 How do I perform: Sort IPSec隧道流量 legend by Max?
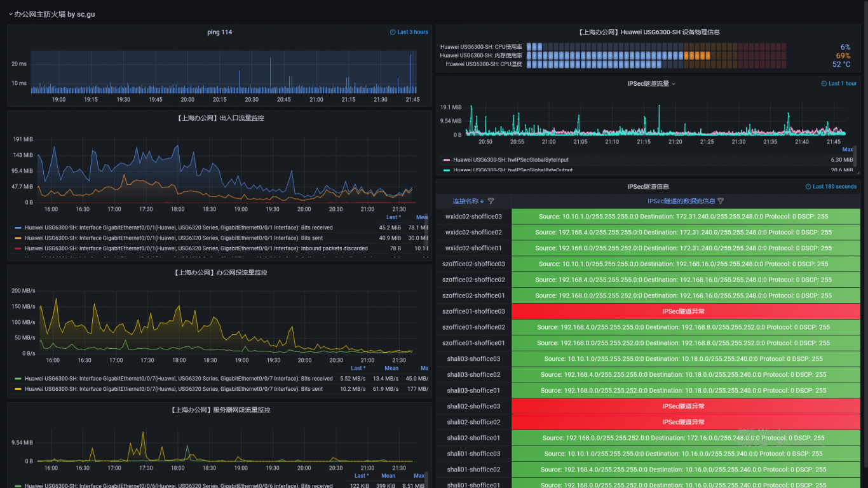coord(848,150)
